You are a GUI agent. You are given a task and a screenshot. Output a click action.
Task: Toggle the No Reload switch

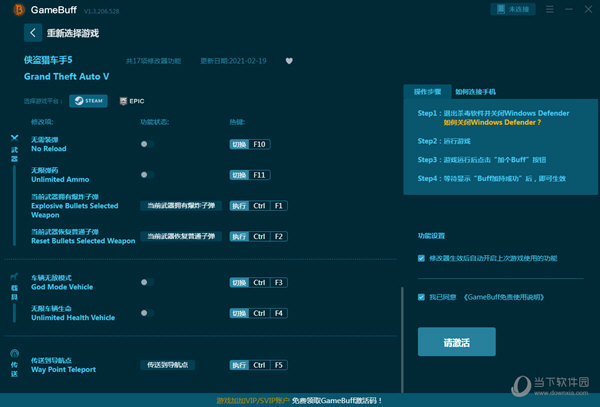pyautogui.click(x=146, y=144)
